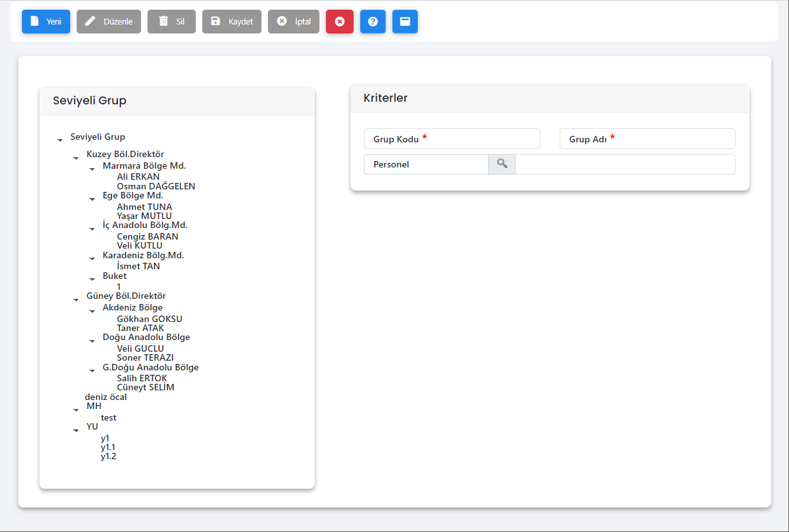789x532 pixels.
Task: Click the Kuzey Böl.Direktör label
Action: point(126,154)
